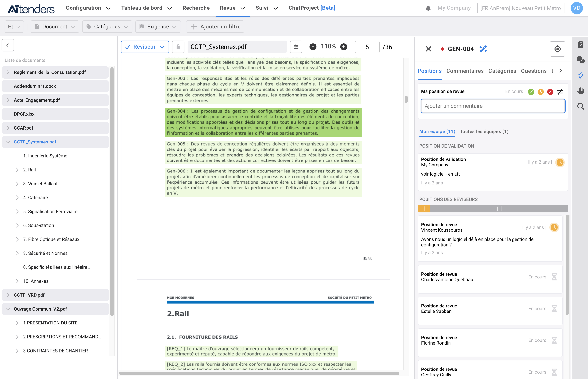Open the comments chat bubble sidebar icon
This screenshot has width=588, height=379.
pos(580,60)
